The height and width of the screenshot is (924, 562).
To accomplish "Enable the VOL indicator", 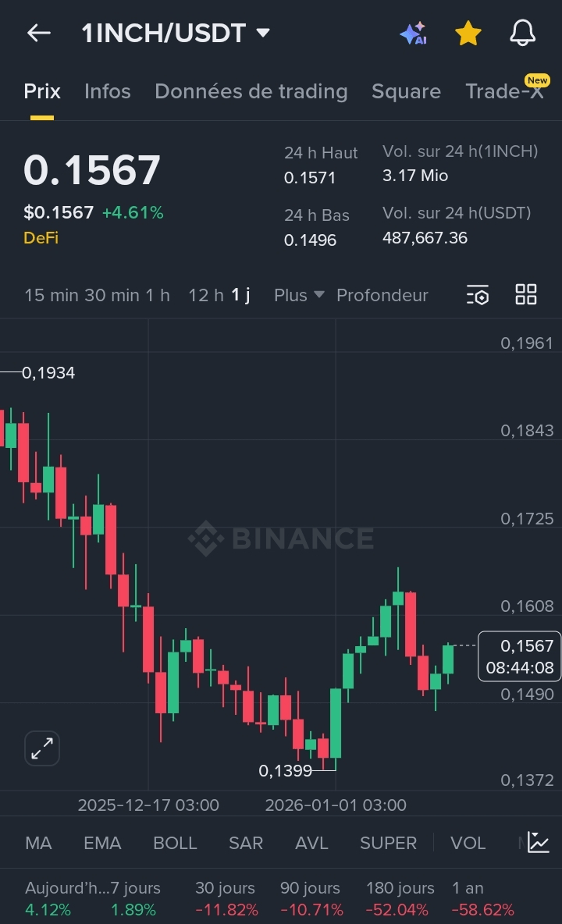I will (x=468, y=843).
